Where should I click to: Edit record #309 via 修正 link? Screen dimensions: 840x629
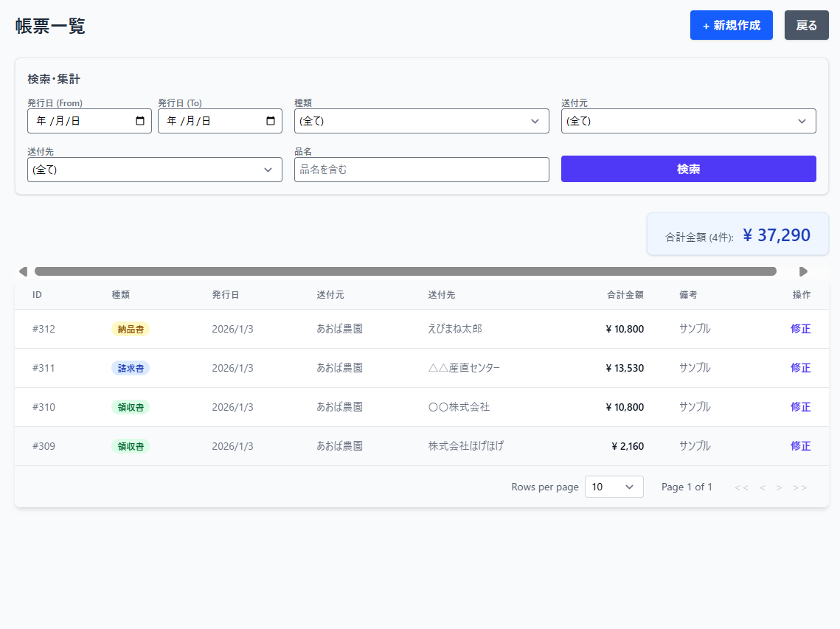(x=800, y=446)
